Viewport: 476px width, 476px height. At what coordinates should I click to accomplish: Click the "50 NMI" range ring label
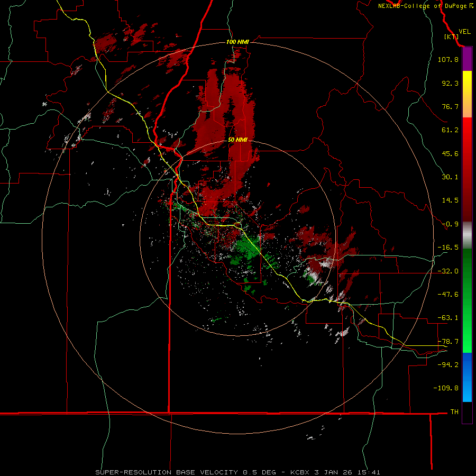[237, 140]
